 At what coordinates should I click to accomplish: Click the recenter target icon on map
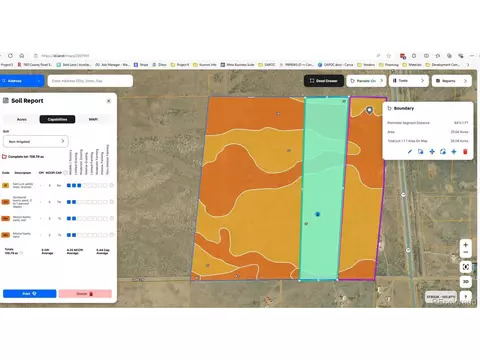coord(466,267)
